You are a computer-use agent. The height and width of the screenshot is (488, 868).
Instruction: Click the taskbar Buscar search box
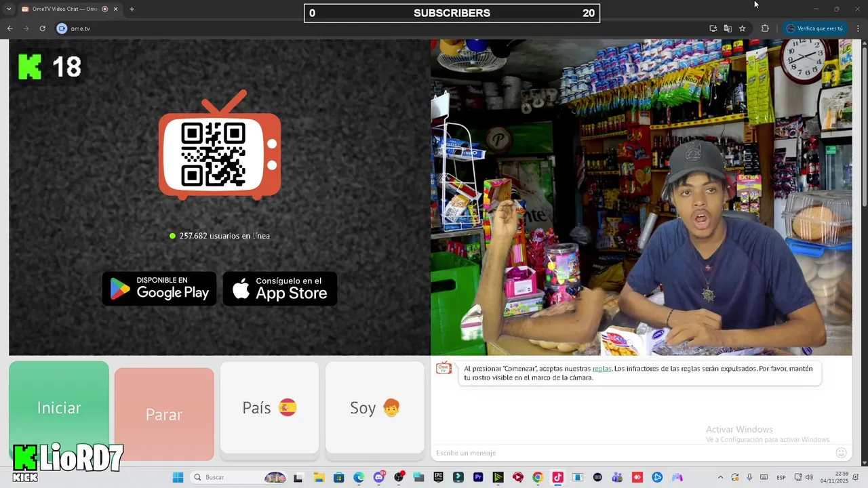239,477
